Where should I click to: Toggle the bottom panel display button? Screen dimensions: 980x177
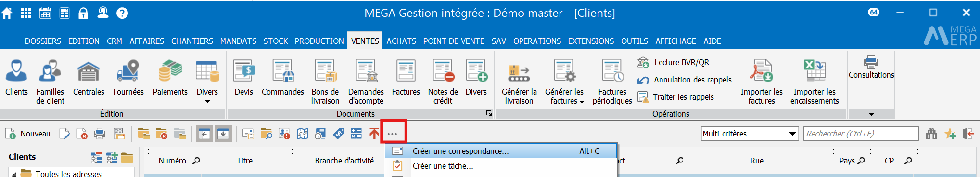[x=223, y=134]
